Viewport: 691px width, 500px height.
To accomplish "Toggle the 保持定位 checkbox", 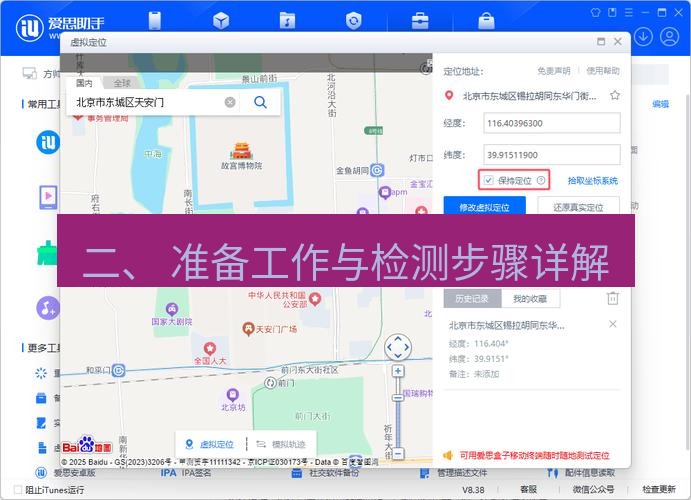I will [488, 180].
